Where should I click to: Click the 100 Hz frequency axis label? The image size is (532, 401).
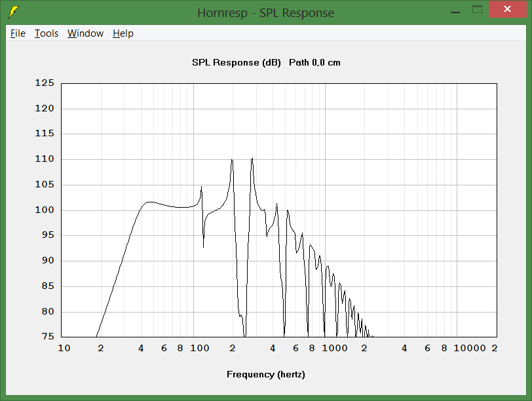point(199,348)
